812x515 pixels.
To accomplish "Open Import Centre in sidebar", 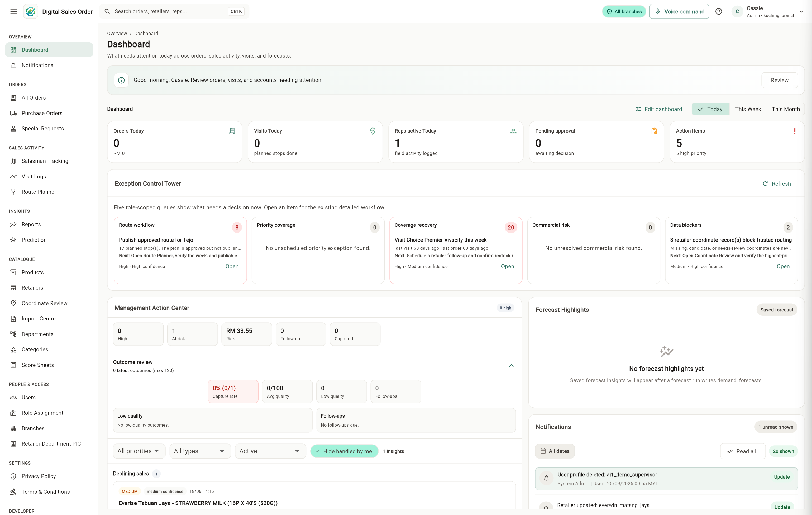I will pos(49,319).
